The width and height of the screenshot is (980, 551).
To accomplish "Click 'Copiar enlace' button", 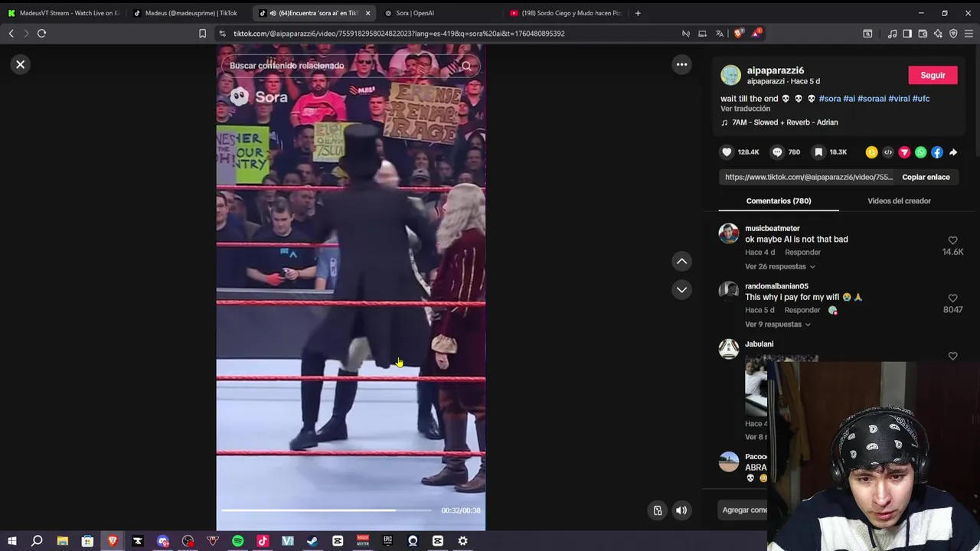I will click(x=926, y=177).
